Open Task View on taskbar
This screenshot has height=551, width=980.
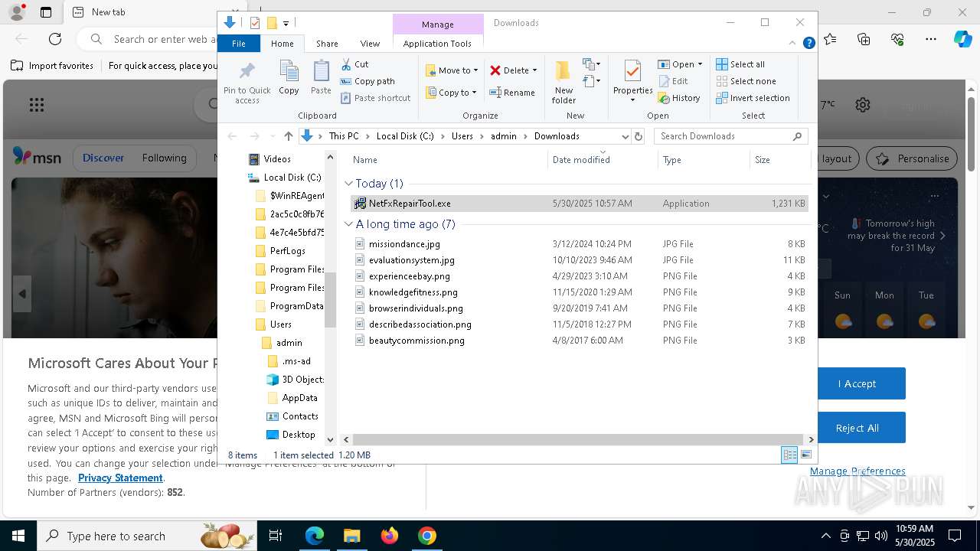pos(276,536)
